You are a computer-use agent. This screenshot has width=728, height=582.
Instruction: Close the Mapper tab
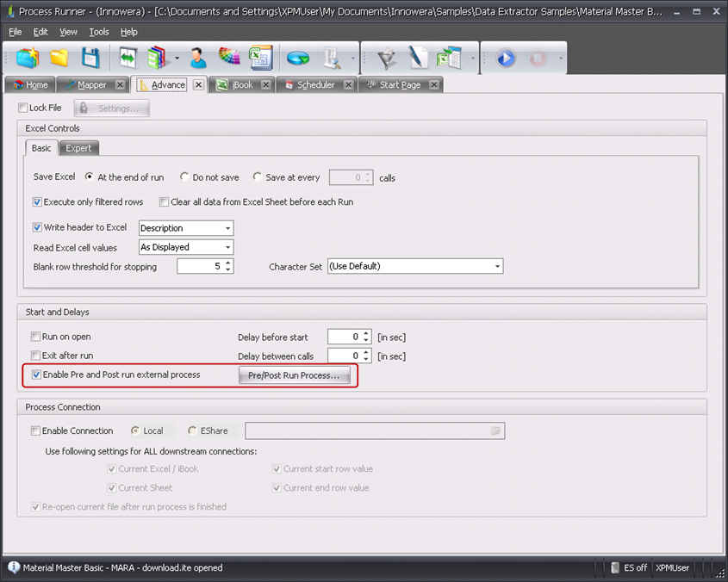coord(120,85)
